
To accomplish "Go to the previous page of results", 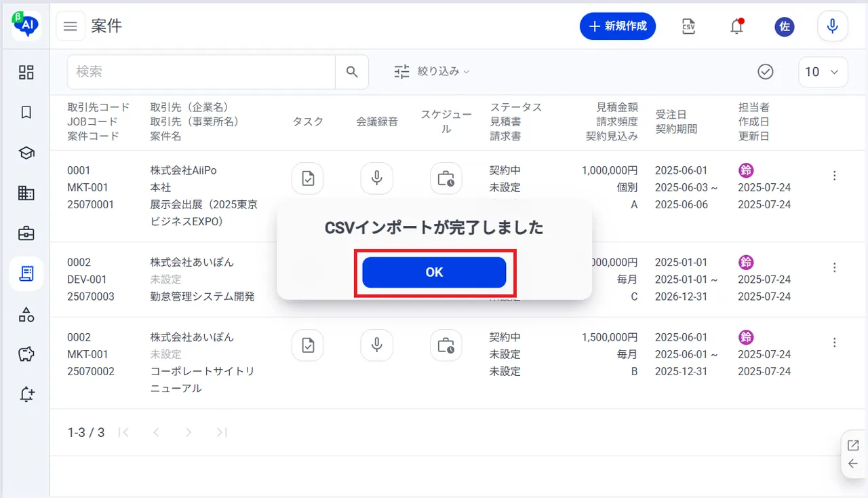I will [x=156, y=432].
